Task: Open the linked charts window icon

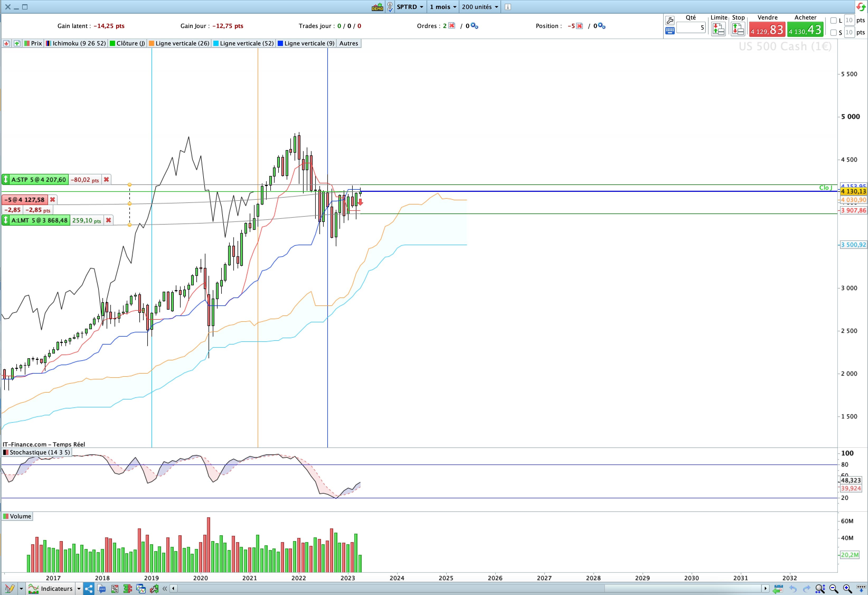Action: (x=141, y=589)
